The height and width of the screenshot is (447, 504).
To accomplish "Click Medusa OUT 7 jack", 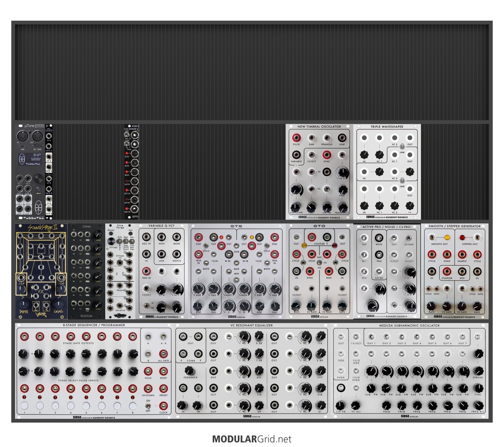I will click(x=463, y=337).
